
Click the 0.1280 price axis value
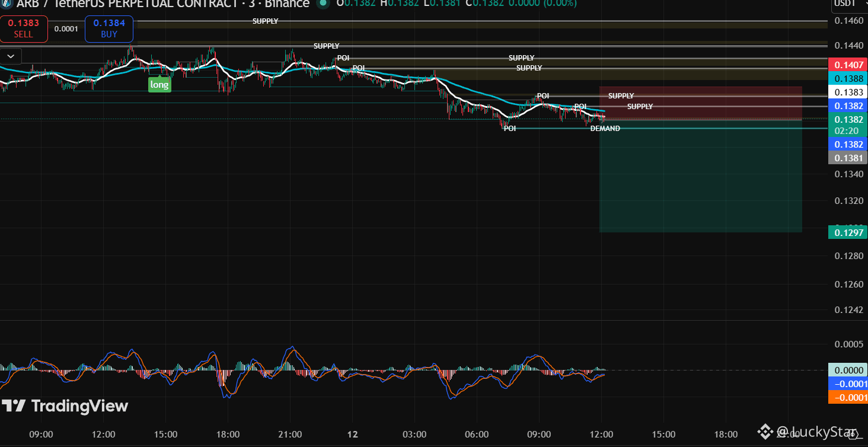(x=848, y=256)
